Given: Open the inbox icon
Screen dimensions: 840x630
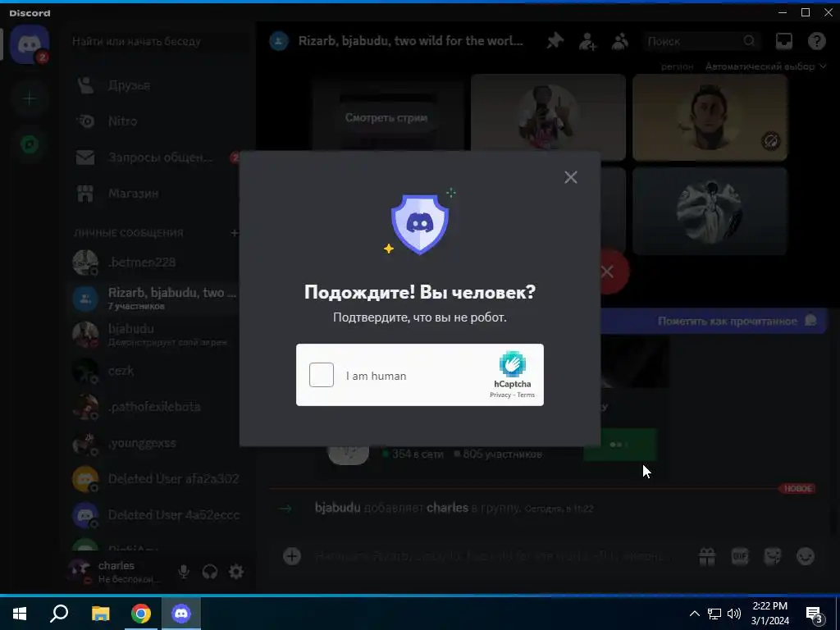Looking at the screenshot, I should tap(783, 41).
